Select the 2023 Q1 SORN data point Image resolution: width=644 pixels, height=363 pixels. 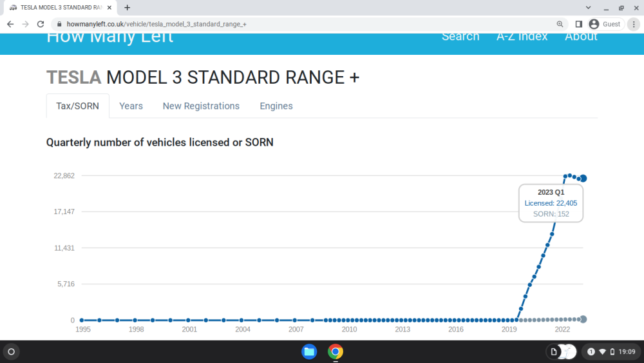583,319
